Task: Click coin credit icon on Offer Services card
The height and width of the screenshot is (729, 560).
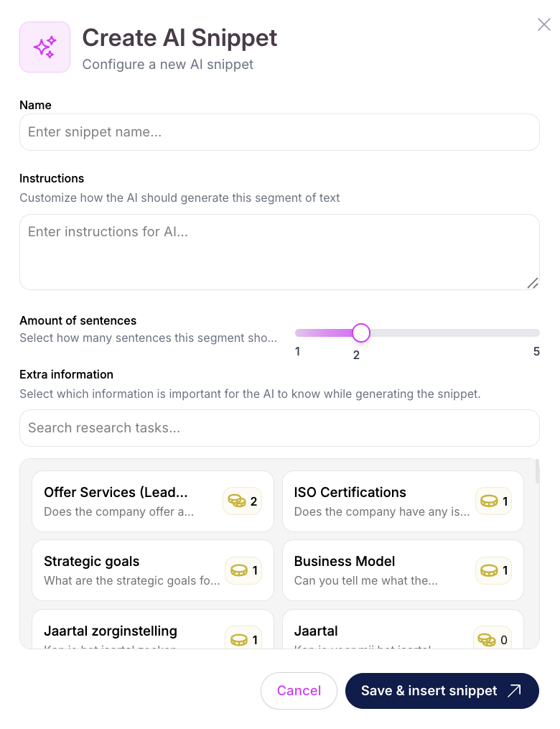Action: 236,501
